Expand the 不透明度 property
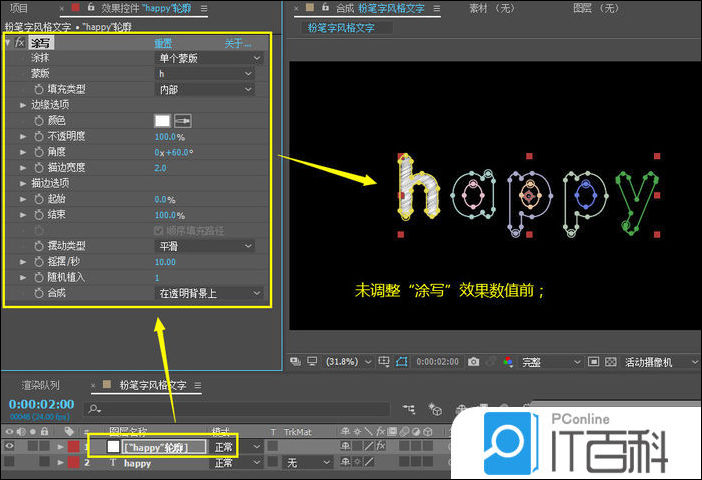Viewport: 702px width, 480px height. [x=23, y=136]
